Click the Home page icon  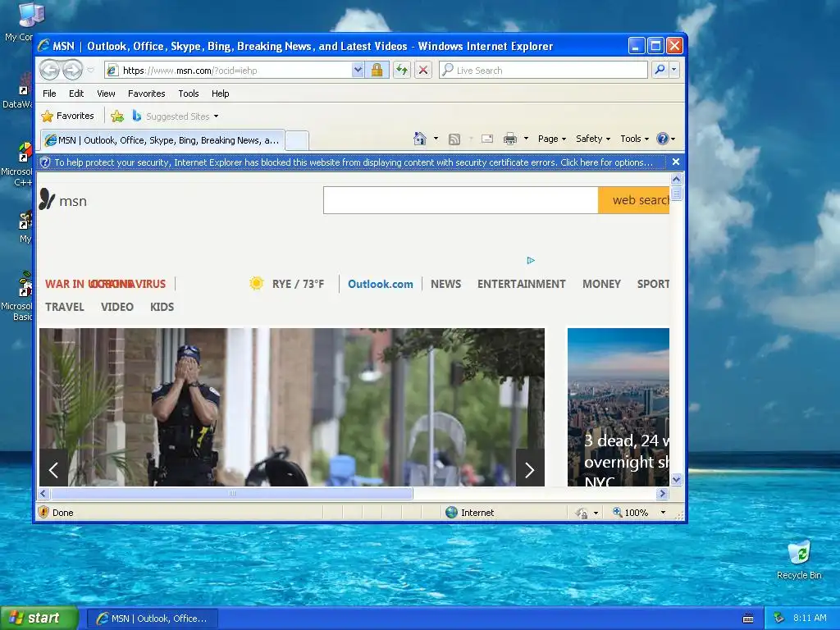point(419,139)
